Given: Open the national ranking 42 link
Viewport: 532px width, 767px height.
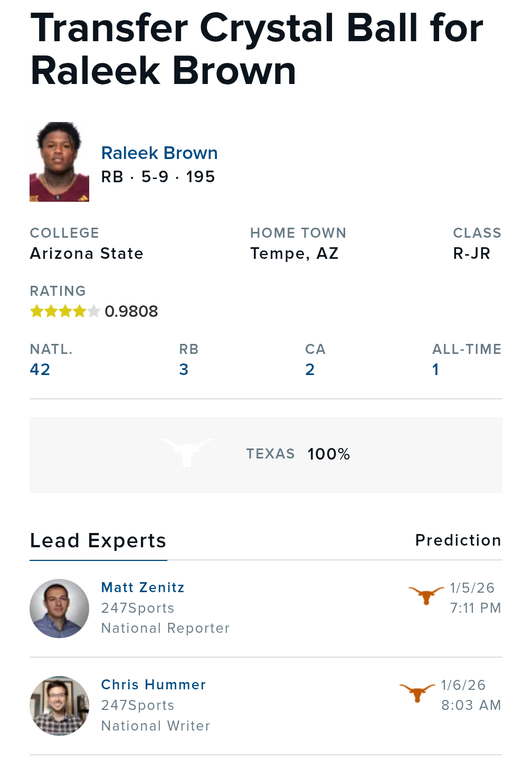Looking at the screenshot, I should (40, 369).
